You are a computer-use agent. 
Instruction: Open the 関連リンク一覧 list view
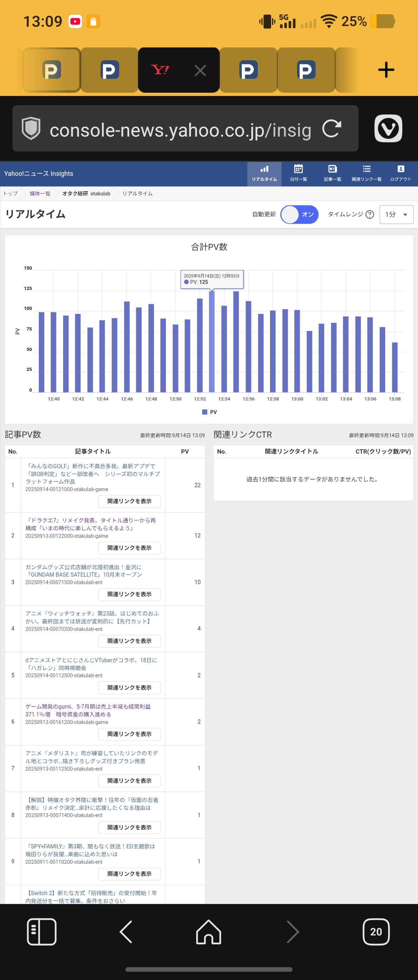pos(367,174)
